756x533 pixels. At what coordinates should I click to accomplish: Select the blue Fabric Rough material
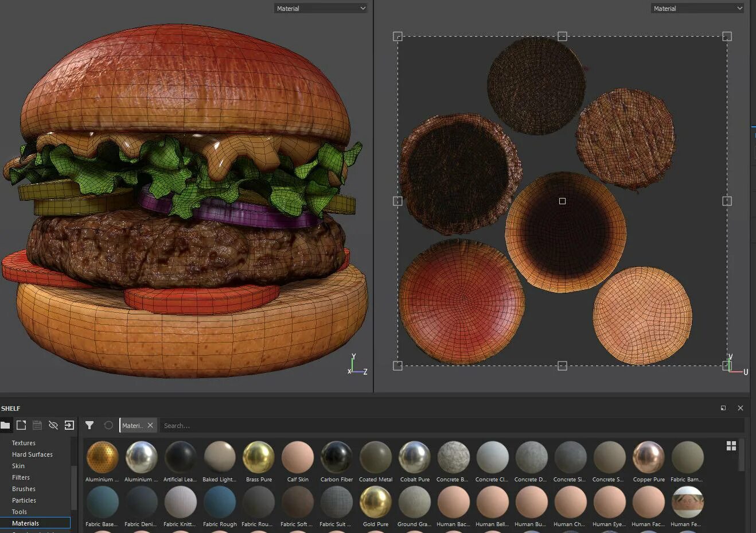coord(220,502)
